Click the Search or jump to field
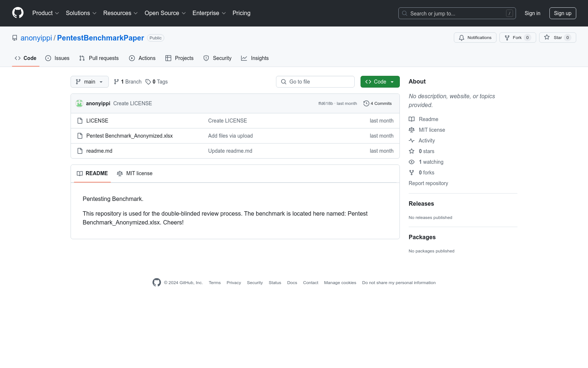Image resolution: width=588 pixels, height=368 pixels. click(457, 13)
